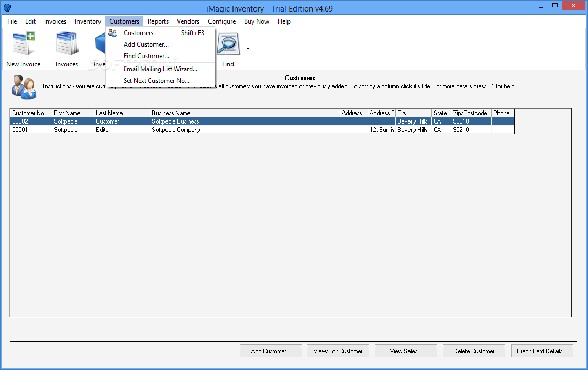Image resolution: width=588 pixels, height=370 pixels.
Task: Sort by the Customer No column header
Action: click(x=31, y=113)
